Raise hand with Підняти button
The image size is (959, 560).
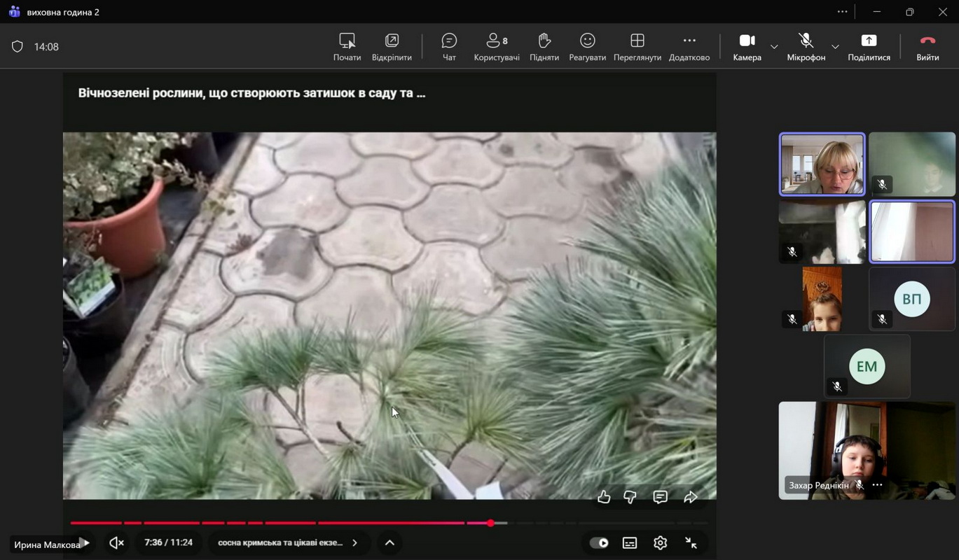(x=544, y=47)
